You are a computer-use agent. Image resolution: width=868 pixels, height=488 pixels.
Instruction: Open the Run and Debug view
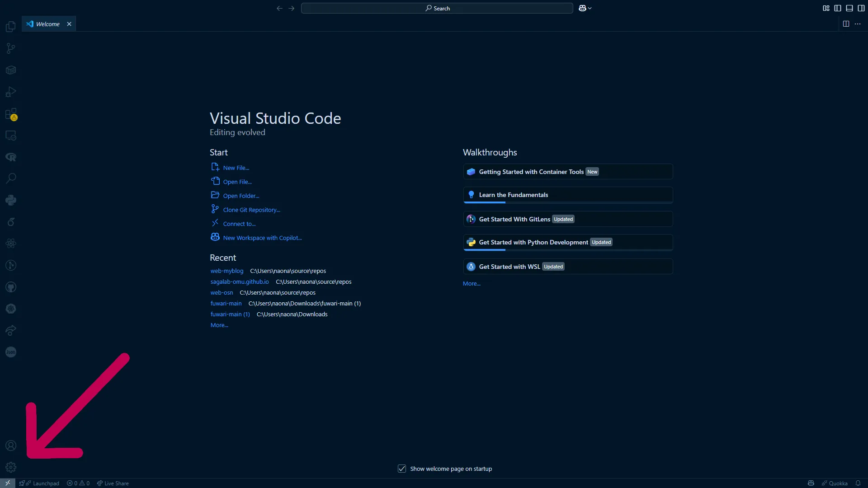pyautogui.click(x=11, y=92)
